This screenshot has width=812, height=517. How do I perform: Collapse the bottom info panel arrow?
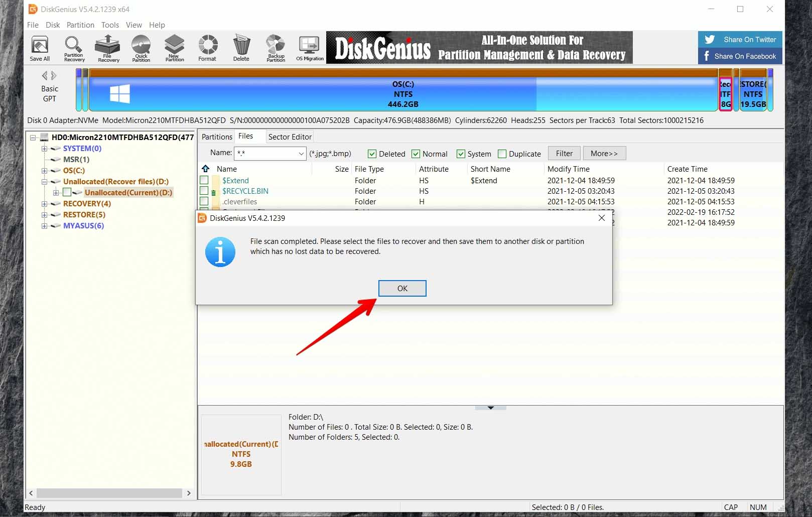[490, 408]
